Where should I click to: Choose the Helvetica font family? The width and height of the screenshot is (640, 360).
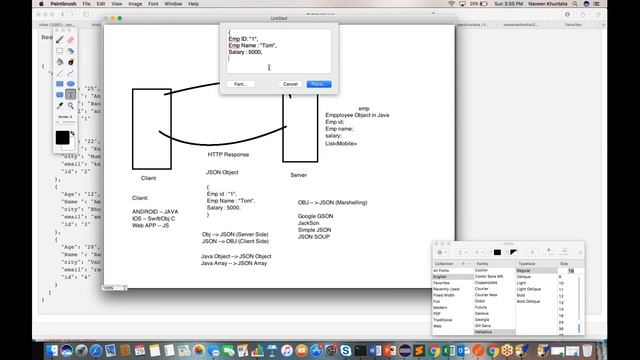483,332
